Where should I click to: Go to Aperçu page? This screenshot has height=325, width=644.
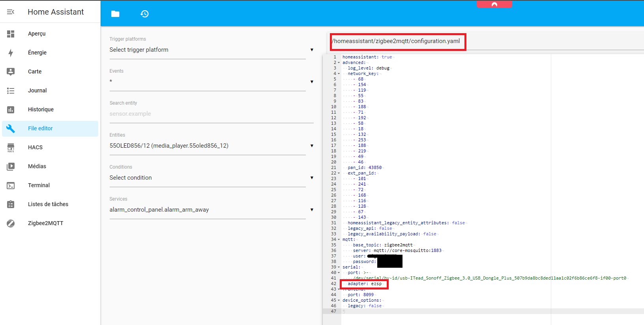(37, 34)
